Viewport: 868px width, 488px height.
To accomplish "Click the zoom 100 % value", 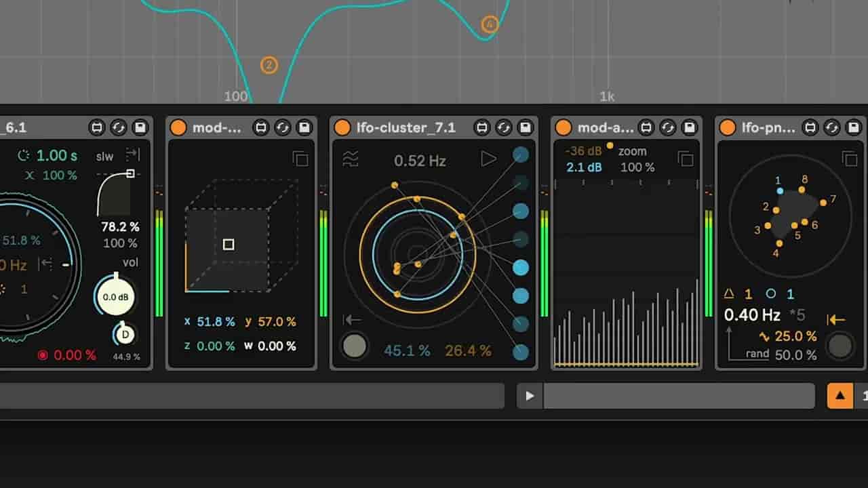I will (x=637, y=167).
